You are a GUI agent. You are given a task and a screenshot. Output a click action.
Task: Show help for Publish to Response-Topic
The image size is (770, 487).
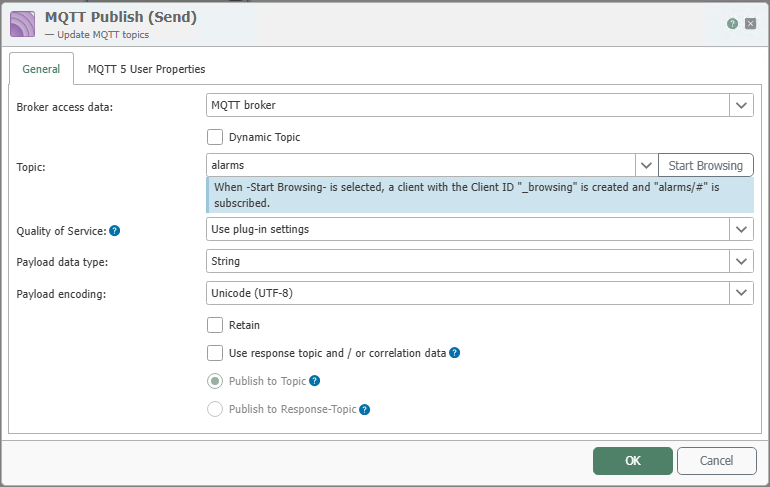point(364,409)
